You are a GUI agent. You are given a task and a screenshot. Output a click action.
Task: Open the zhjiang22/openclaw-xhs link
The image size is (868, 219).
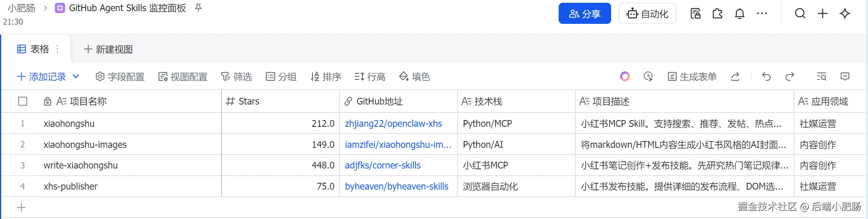(x=393, y=124)
